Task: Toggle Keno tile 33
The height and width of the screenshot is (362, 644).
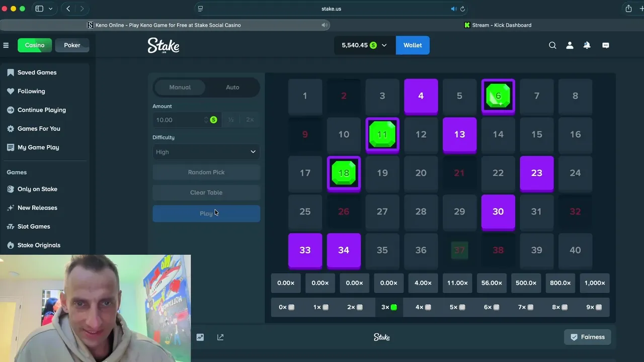Action: [305, 250]
